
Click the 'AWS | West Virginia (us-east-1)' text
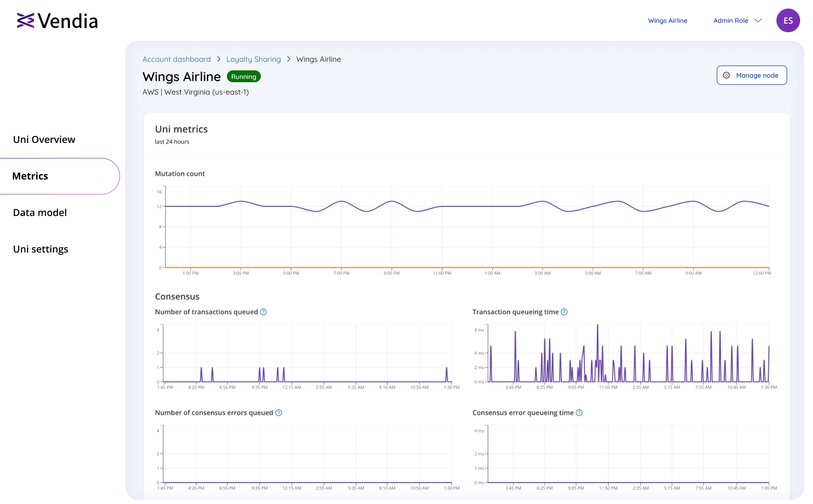point(196,92)
